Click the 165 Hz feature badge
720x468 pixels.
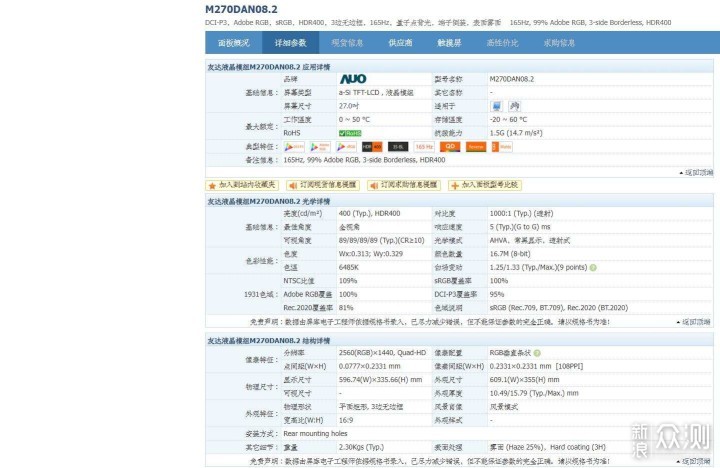pyautogui.click(x=424, y=147)
